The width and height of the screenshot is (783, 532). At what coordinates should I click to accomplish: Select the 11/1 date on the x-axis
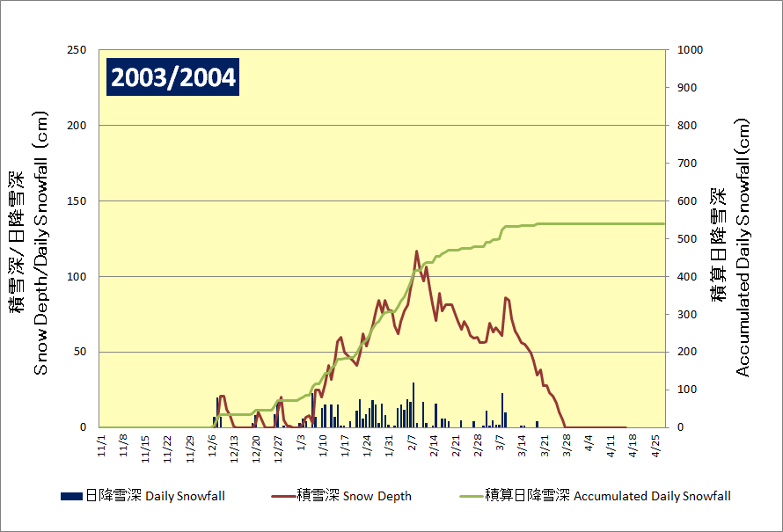click(x=100, y=441)
